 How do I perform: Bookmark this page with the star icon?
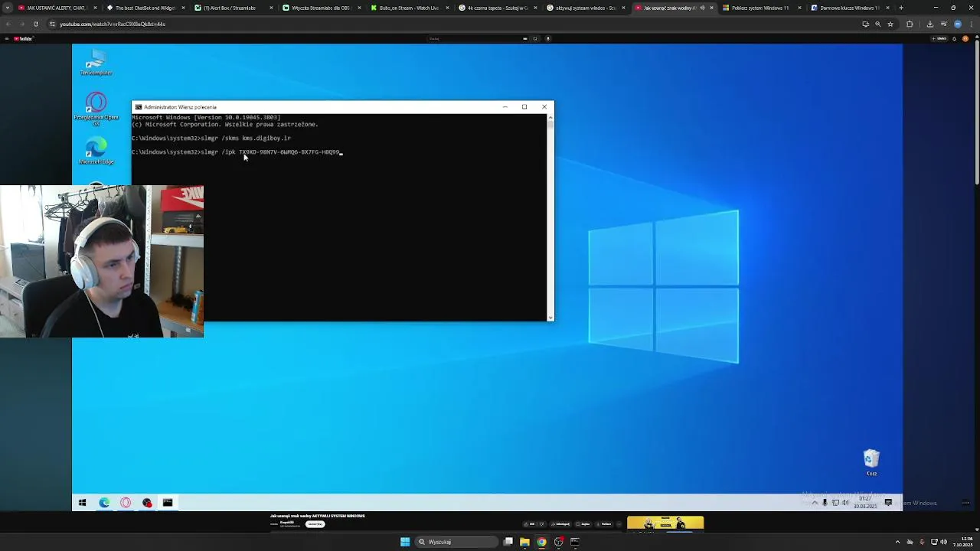[x=890, y=24]
